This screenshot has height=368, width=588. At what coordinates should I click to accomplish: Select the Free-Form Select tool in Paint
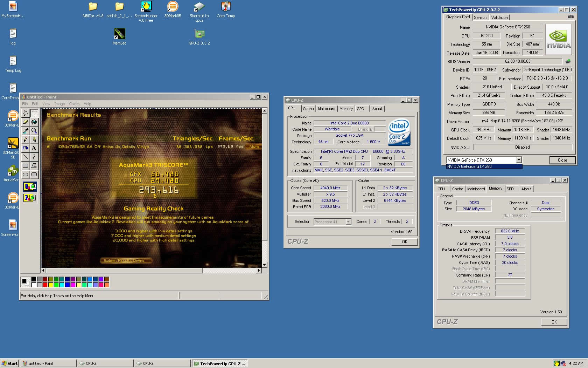pos(26,113)
